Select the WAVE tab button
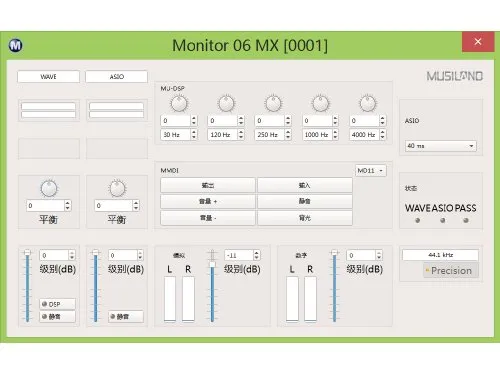 point(49,77)
